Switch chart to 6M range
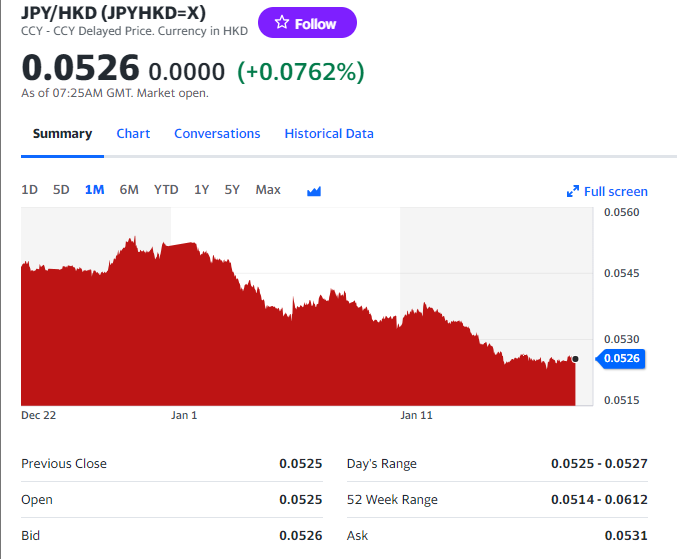The image size is (677, 559). (x=129, y=190)
